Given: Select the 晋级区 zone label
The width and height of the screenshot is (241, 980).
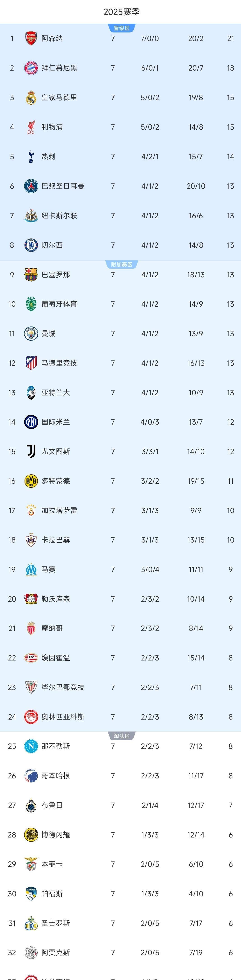Looking at the screenshot, I should pos(122,28).
